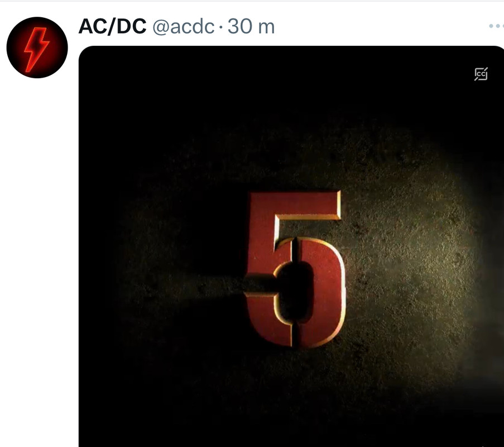Open the AC/DC display name link
The width and height of the screenshot is (504, 447).
(x=112, y=26)
